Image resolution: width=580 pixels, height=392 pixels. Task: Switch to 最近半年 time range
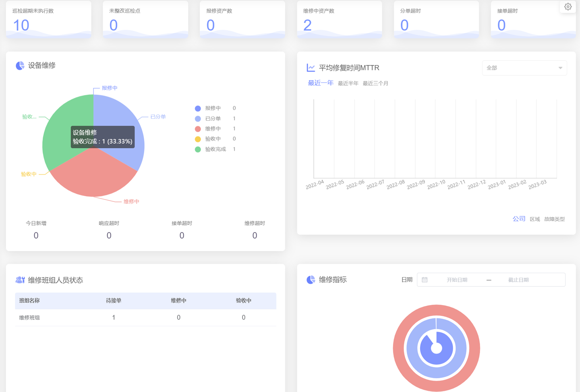[x=348, y=83]
